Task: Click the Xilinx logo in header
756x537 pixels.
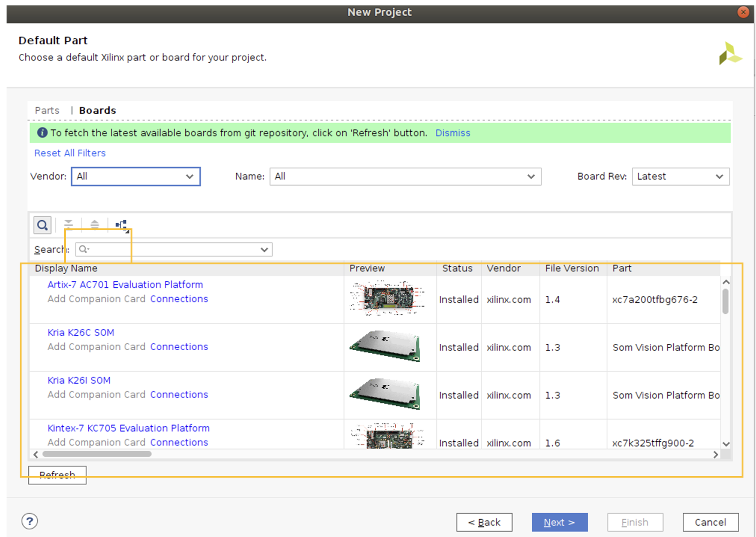Action: 730,54
